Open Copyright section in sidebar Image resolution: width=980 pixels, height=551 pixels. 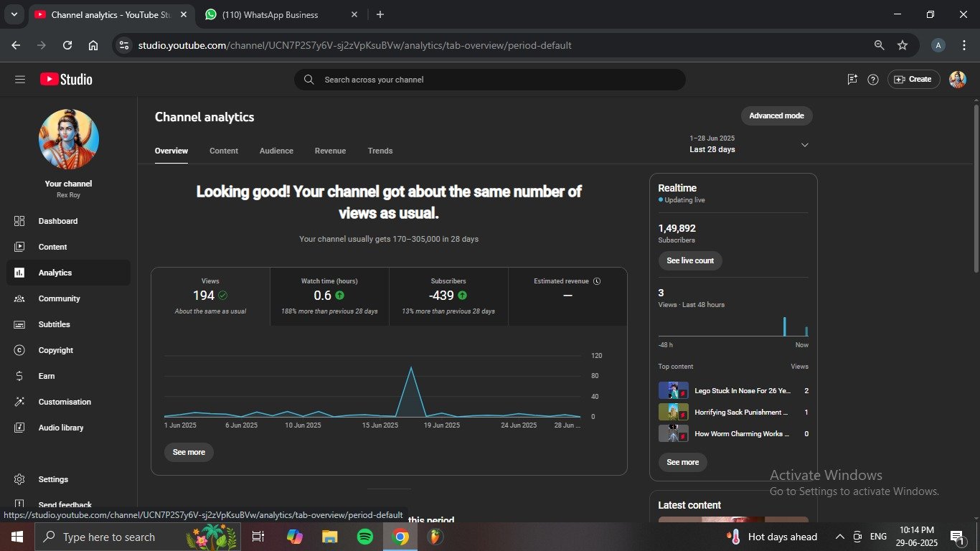[69, 350]
